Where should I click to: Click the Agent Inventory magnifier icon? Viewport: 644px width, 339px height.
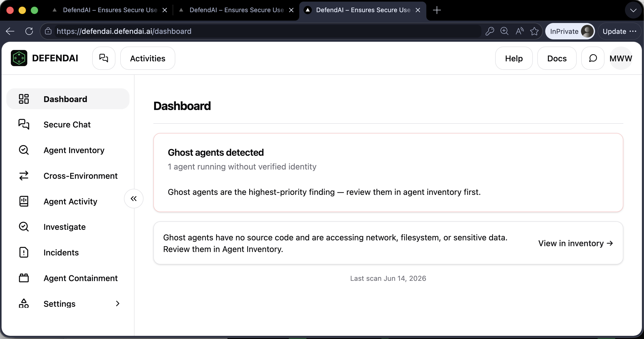point(24,150)
